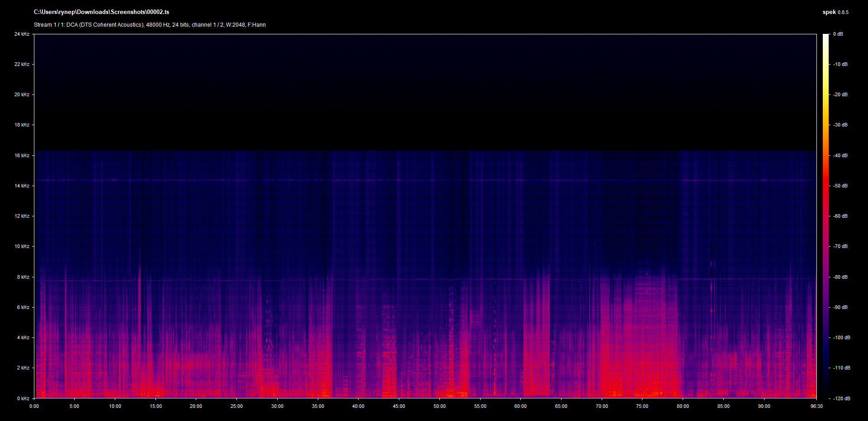
Task: Click the 85:00 time axis label
Action: pyautogui.click(x=723, y=406)
